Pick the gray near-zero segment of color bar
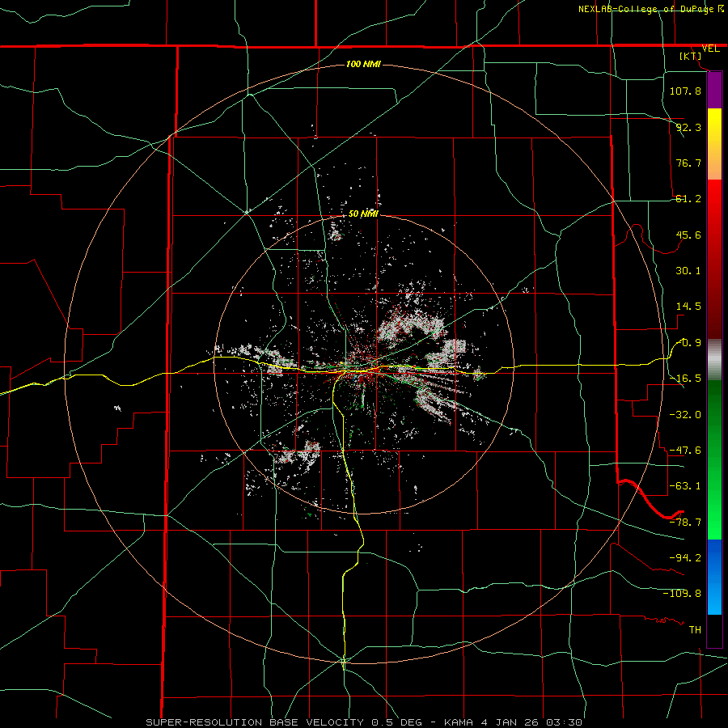Image resolution: width=728 pixels, height=728 pixels. coord(714,360)
